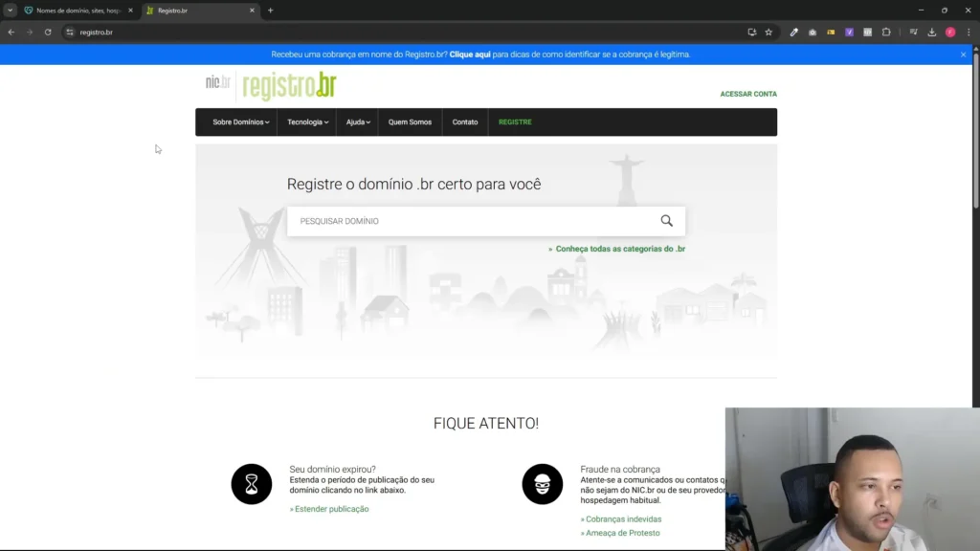This screenshot has width=980, height=551.
Task: Click the page vertical scrollbar thumb
Action: pos(975,131)
